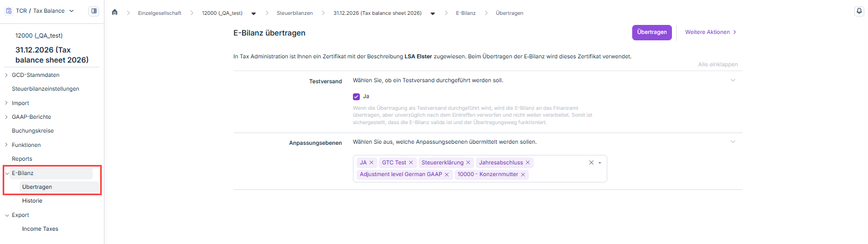Viewport: 868px width, 244px height.
Task: Remove the JA tag
Action: pos(371,162)
